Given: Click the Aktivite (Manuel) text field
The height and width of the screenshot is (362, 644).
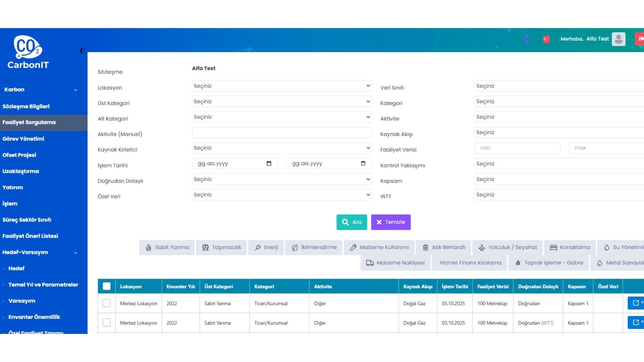Looking at the screenshot, I should [282, 133].
